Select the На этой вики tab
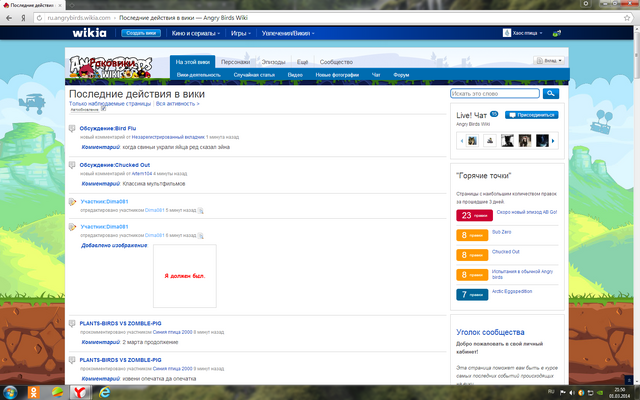 point(193,62)
